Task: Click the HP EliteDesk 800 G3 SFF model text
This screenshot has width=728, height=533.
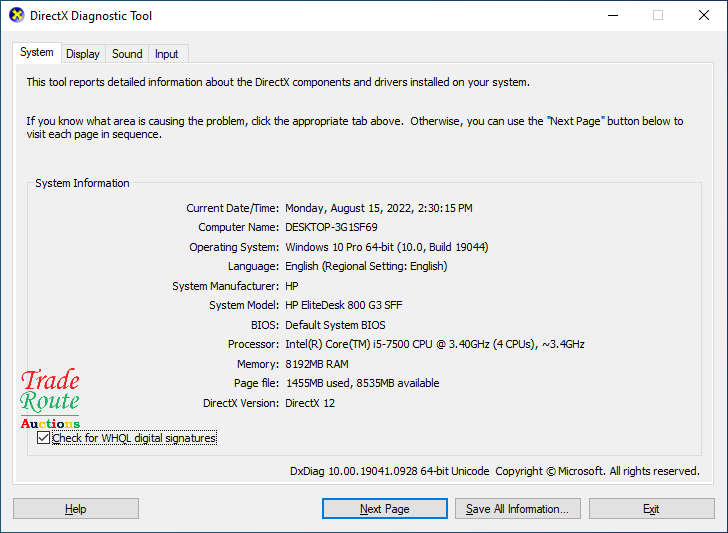Action: click(x=343, y=305)
